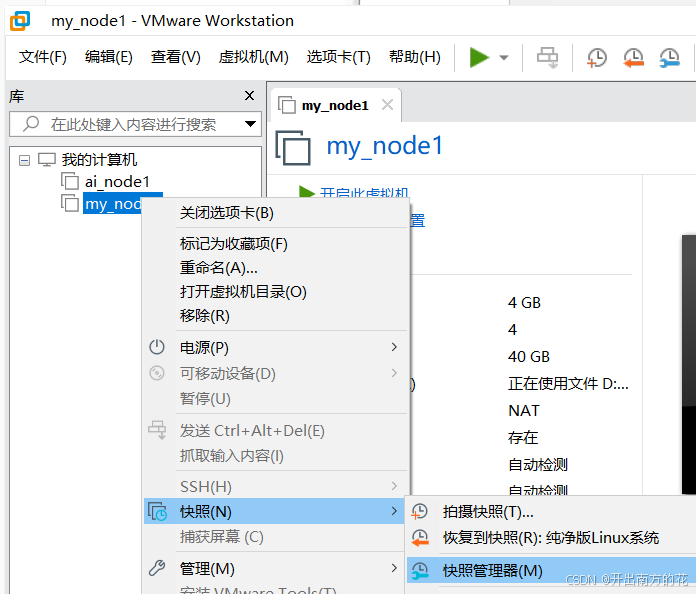Click the my_node1 VM icon in tree
The width and height of the screenshot is (696, 594).
click(x=70, y=203)
